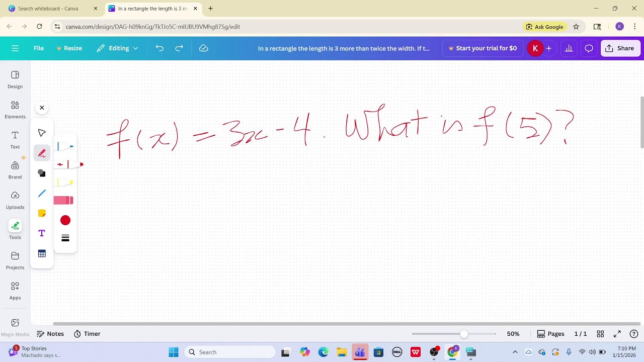Open the main hamburger menu
Screen dimensions: 644x362
15,48
